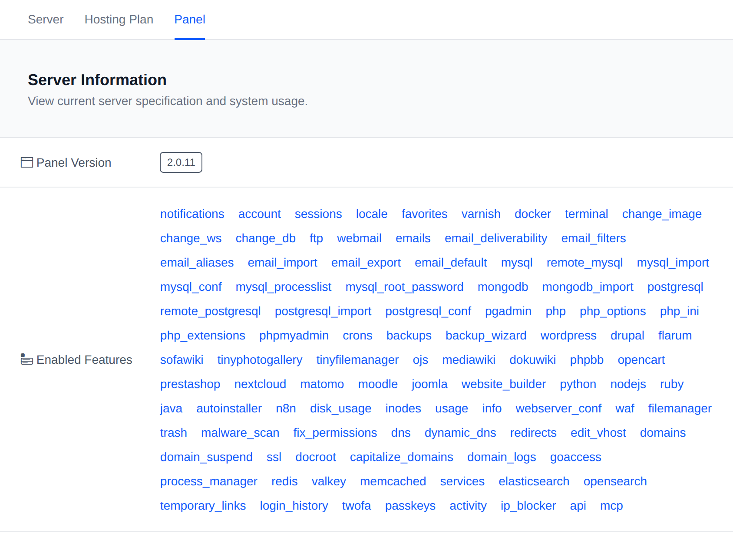Open the webmail feature link
Viewport: 733px width, 560px height.
(x=359, y=238)
